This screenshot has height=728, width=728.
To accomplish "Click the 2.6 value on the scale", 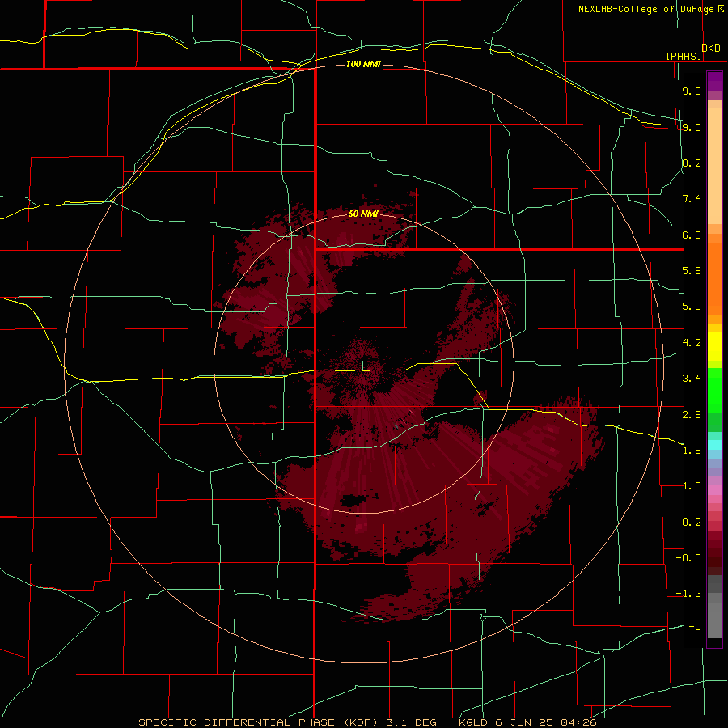I will [692, 415].
